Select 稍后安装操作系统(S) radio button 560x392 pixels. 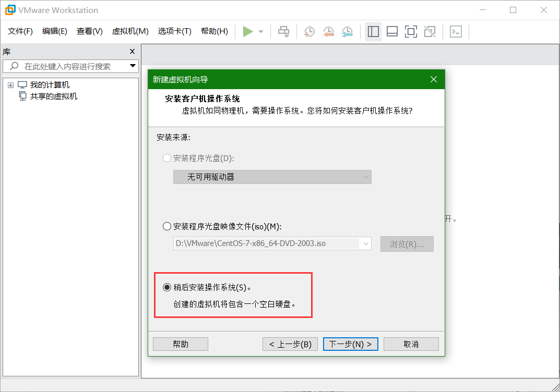click(167, 287)
